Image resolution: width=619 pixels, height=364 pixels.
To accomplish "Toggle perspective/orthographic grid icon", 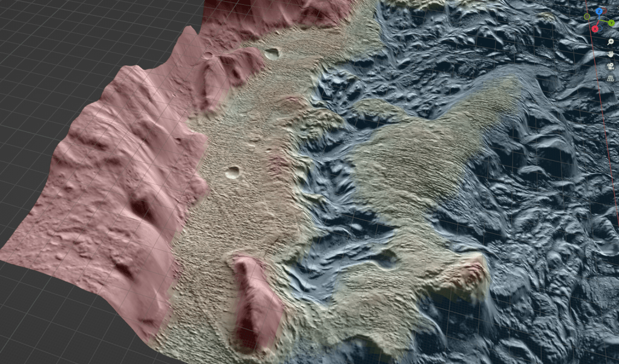I will coord(611,78).
